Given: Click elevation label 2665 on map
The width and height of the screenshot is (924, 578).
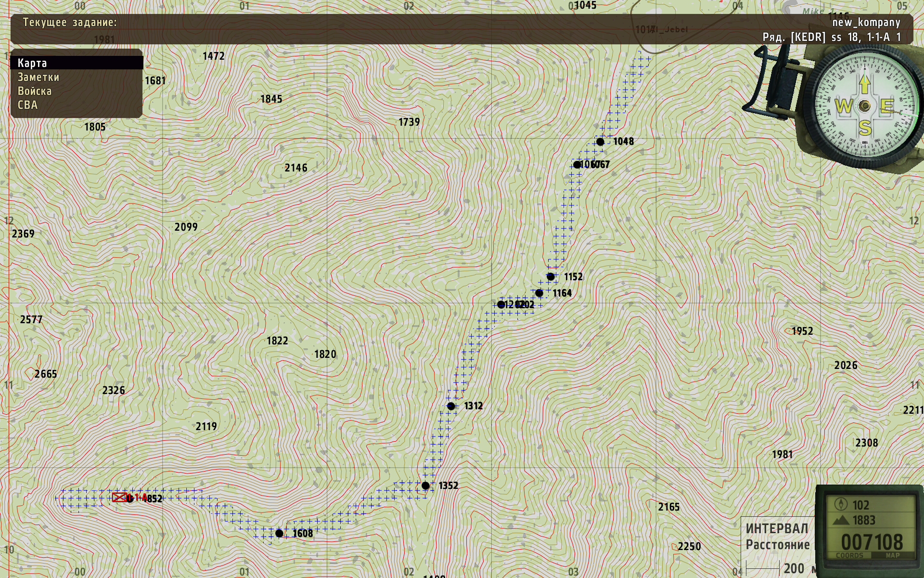Looking at the screenshot, I should 46,374.
